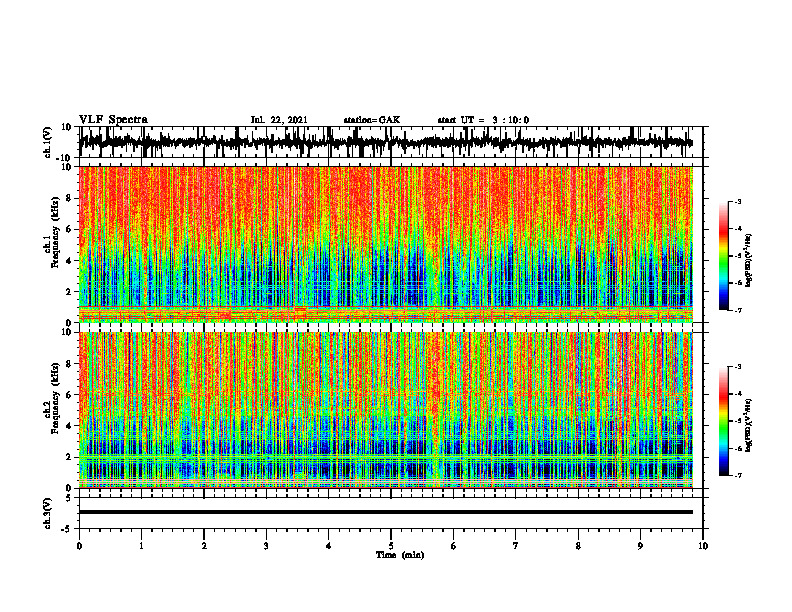Click the -7 label on ch.1 colorbar
The width and height of the screenshot is (792, 612).
737,310
